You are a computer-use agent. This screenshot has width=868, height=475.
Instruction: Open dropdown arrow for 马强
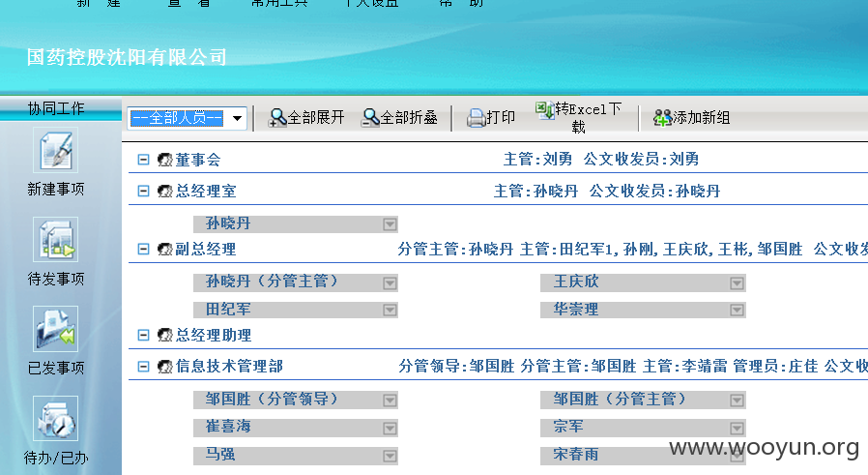[x=390, y=456]
